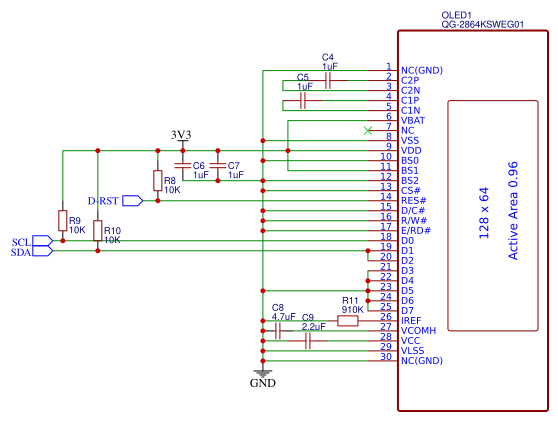
Task: Click the 910K resistor value
Action: coord(353,310)
